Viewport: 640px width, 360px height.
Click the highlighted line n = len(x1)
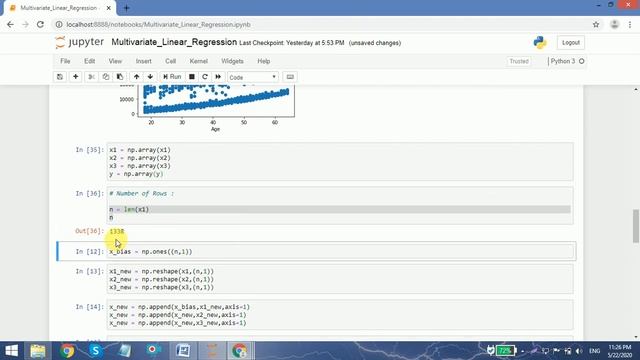pos(340,209)
